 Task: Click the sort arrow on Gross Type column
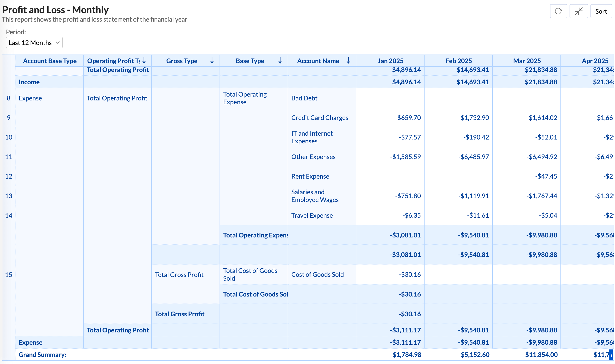(212, 61)
